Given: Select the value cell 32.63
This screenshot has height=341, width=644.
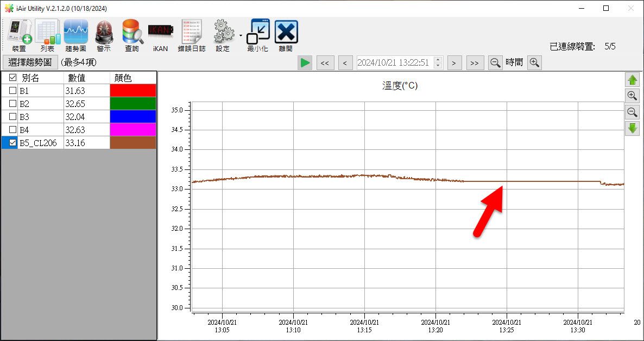Looking at the screenshot, I should point(87,130).
